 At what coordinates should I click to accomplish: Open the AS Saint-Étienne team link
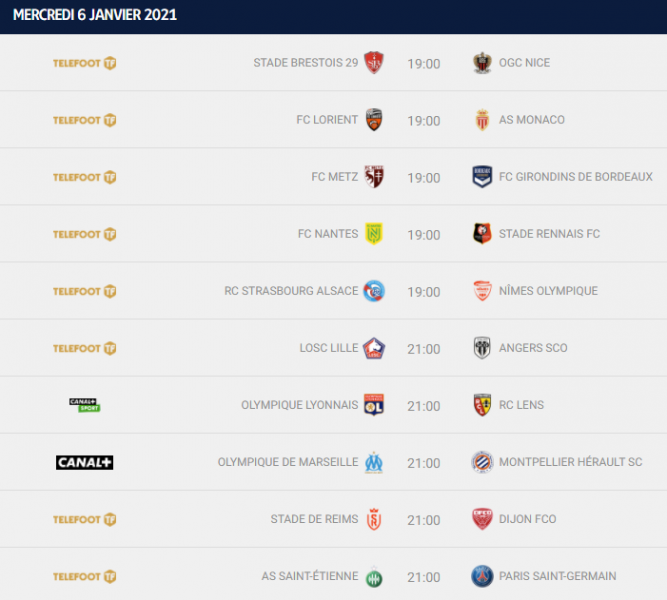click(309, 576)
